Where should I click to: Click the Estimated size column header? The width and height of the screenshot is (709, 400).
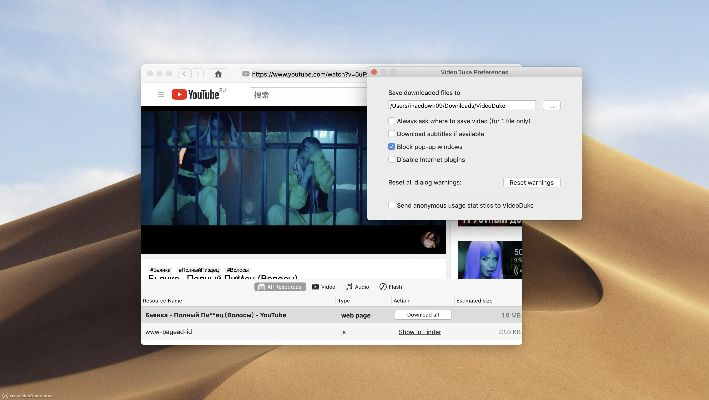coord(474,301)
